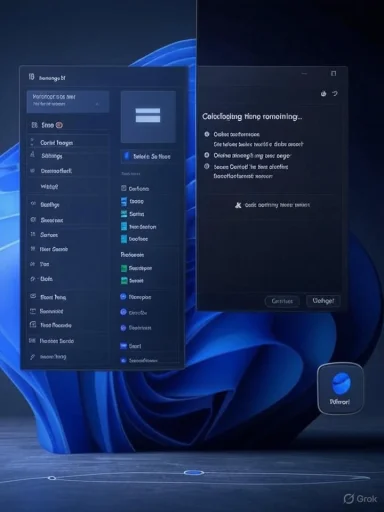384x512 pixels.
Task: Click the chevron arrow inside the highlighted dropdown box
Action: pyautogui.click(x=97, y=104)
